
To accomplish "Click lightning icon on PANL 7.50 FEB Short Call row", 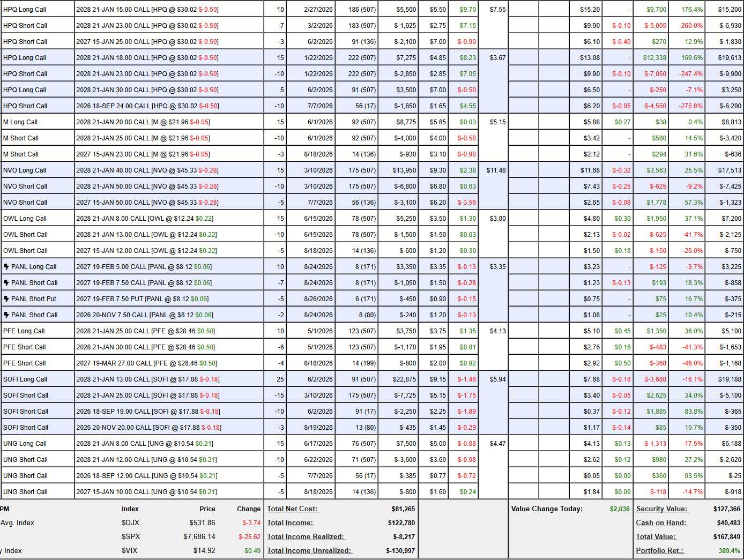I will click(6, 283).
